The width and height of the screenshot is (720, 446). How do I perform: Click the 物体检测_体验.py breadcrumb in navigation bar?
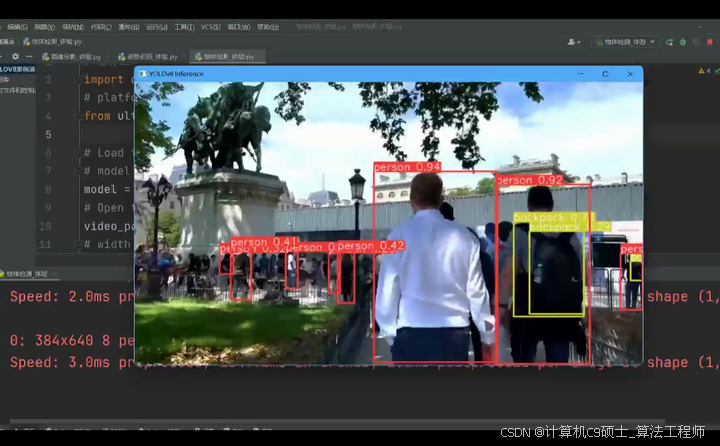pos(53,42)
